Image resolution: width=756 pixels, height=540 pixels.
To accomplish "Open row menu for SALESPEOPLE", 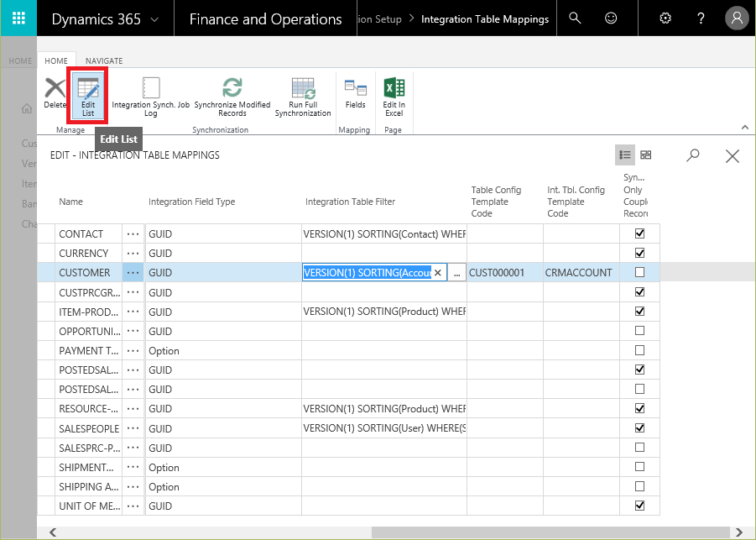I will 133,428.
